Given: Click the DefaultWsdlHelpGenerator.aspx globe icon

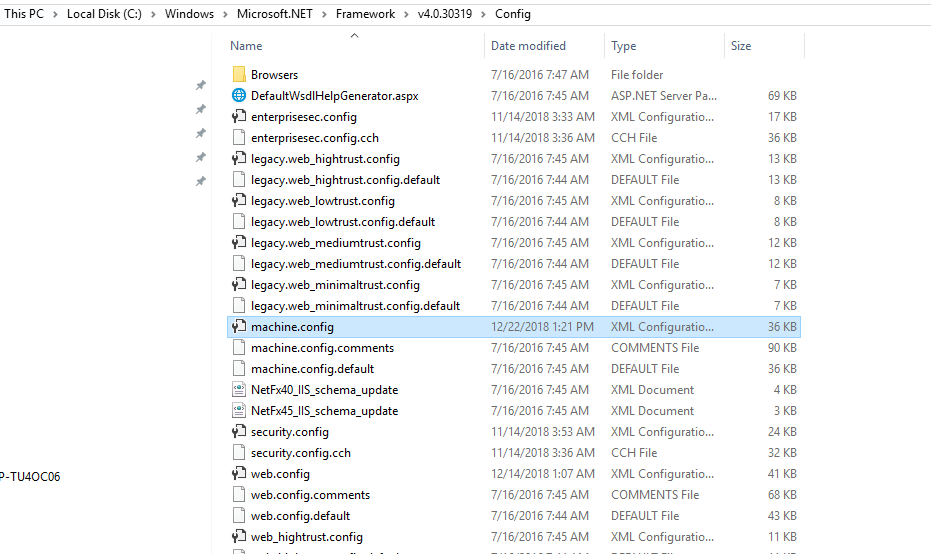Looking at the screenshot, I should click(x=239, y=95).
